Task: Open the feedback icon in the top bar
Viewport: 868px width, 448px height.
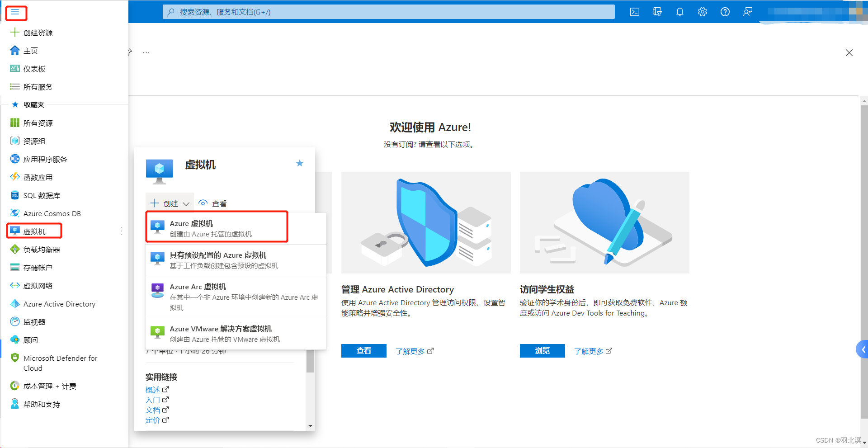Action: 748,12
